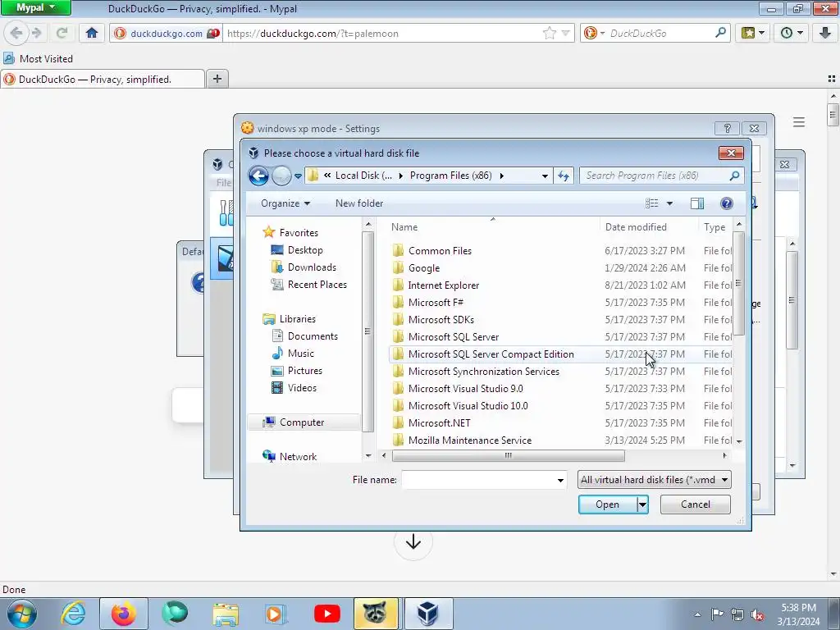Viewport: 840px width, 630px height.
Task: Select Mozilla Maintenance Service folder
Action: tap(470, 440)
